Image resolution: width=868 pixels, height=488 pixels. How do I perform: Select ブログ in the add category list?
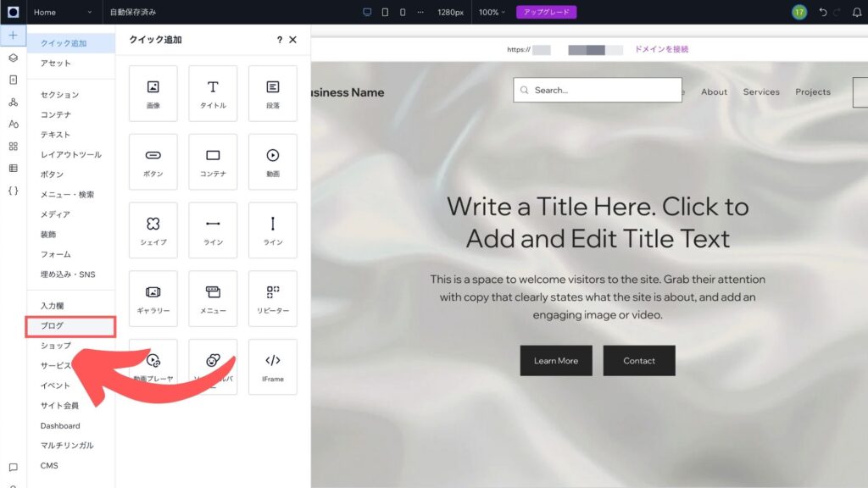(x=70, y=326)
